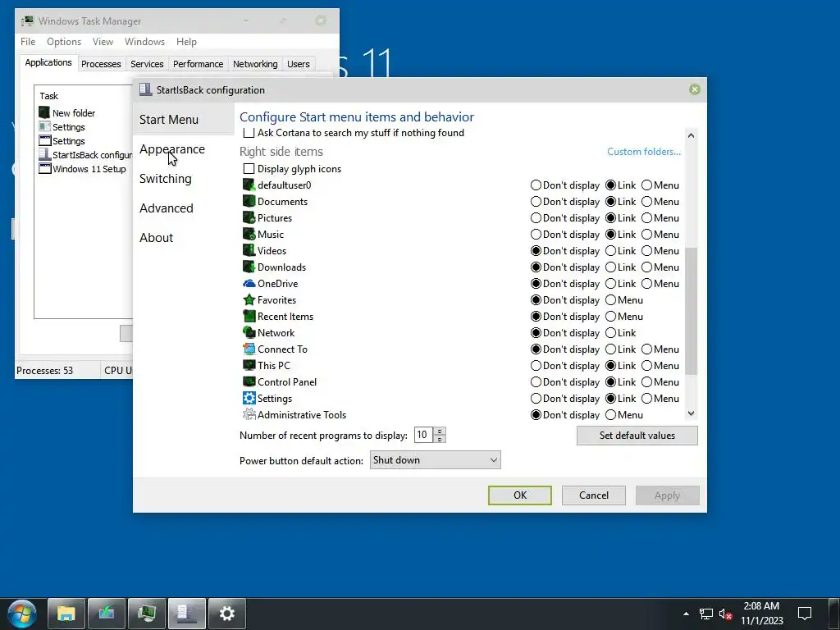Viewport: 840px width, 630px height.
Task: Click the This PC monitor icon
Action: click(x=249, y=365)
